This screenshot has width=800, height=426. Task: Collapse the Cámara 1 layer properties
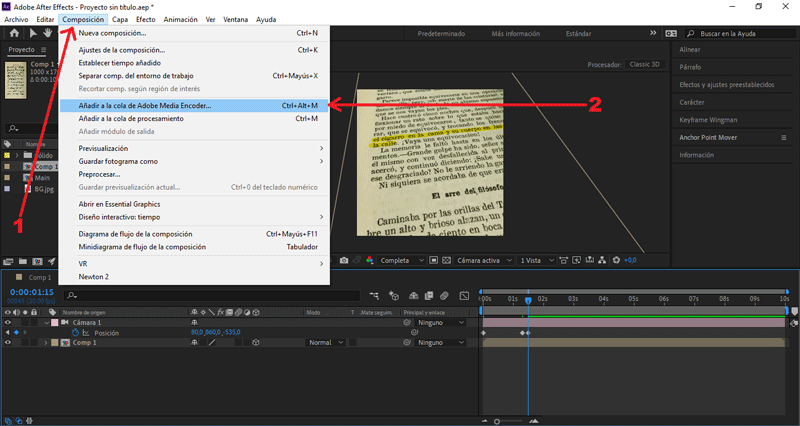pos(47,322)
